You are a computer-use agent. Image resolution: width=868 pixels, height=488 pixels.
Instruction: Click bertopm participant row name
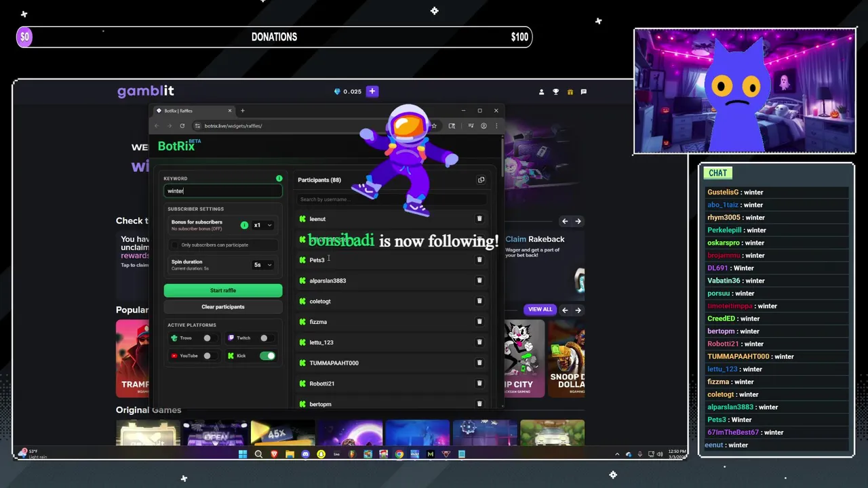tap(320, 405)
